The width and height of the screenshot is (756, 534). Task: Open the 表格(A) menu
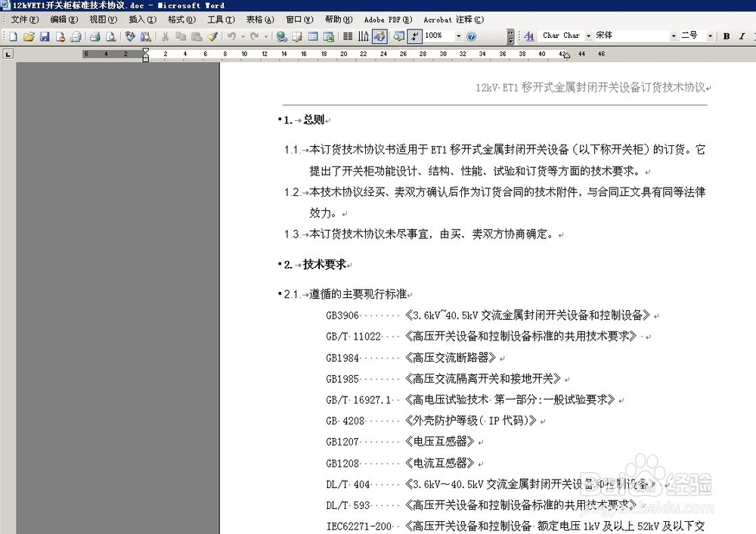[x=260, y=20]
